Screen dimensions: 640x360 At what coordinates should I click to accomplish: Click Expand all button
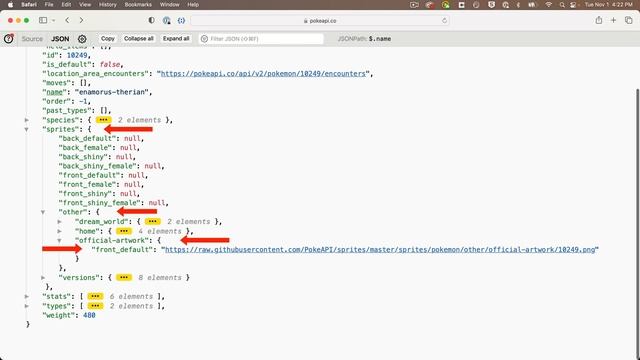(176, 38)
